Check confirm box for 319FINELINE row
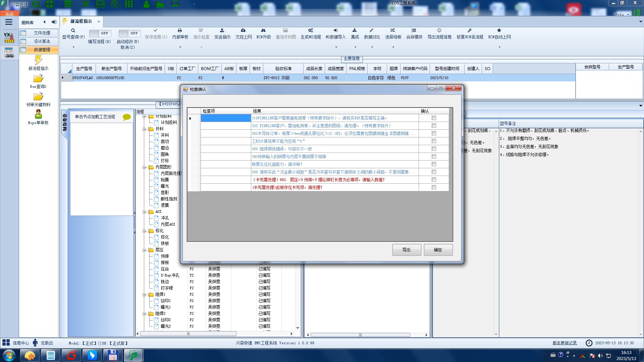644x362 pixels. pyautogui.click(x=434, y=118)
